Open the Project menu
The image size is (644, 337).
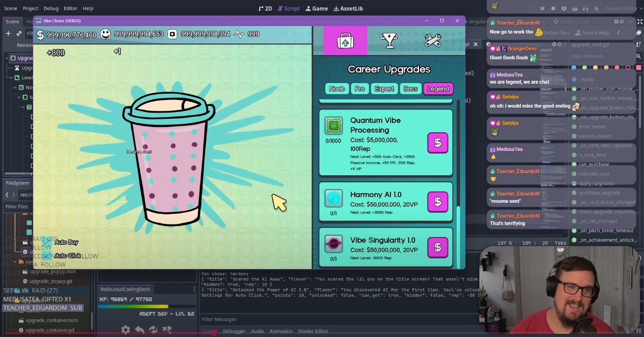pos(30,8)
